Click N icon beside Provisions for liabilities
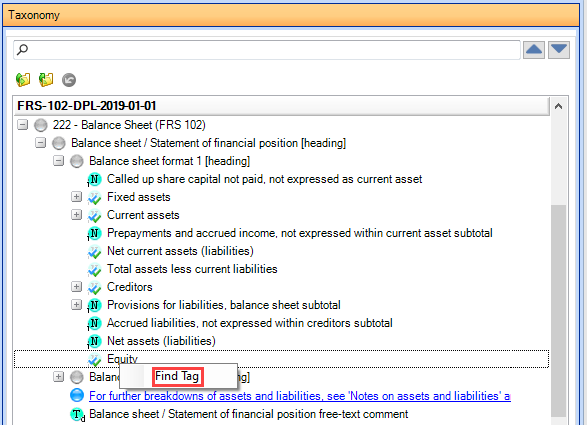Screen dimensions: 587x425 (94, 305)
